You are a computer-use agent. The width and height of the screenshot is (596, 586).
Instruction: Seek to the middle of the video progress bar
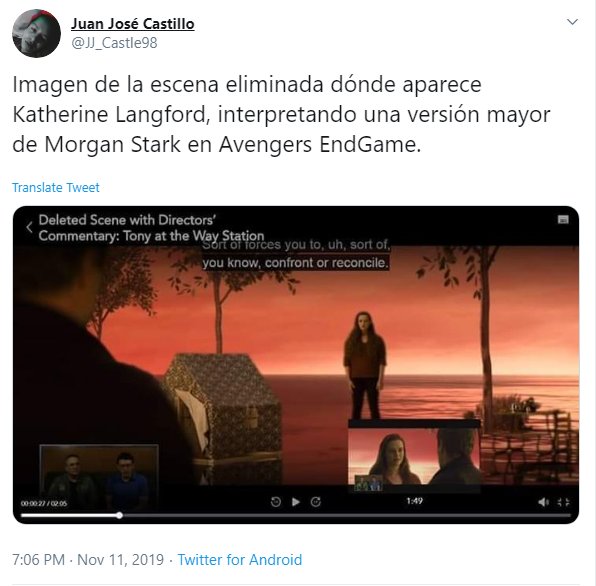[x=296, y=515]
